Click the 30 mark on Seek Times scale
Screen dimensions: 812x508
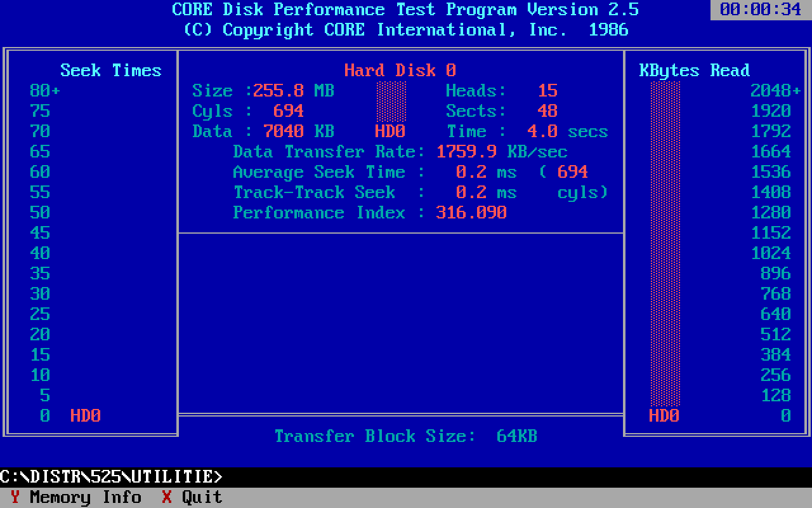tap(40, 294)
